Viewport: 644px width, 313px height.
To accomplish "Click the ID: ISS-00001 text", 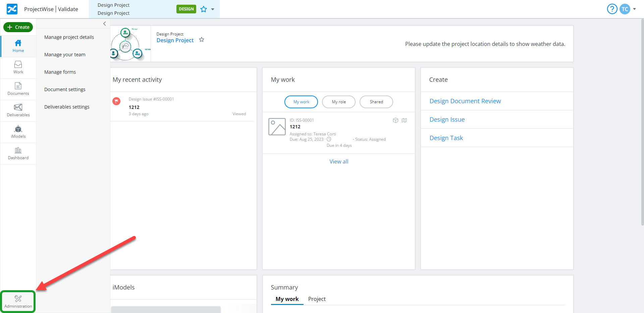I will pyautogui.click(x=302, y=120).
